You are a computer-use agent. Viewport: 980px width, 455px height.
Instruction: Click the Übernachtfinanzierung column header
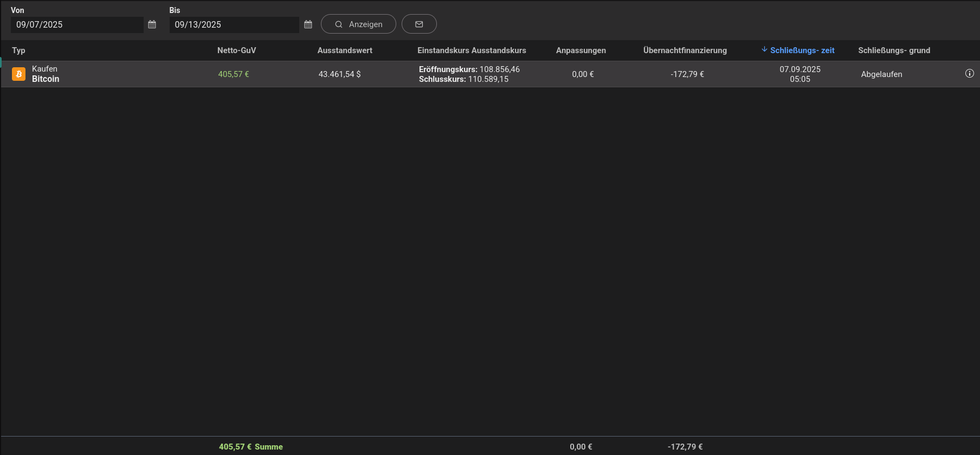[x=685, y=50]
